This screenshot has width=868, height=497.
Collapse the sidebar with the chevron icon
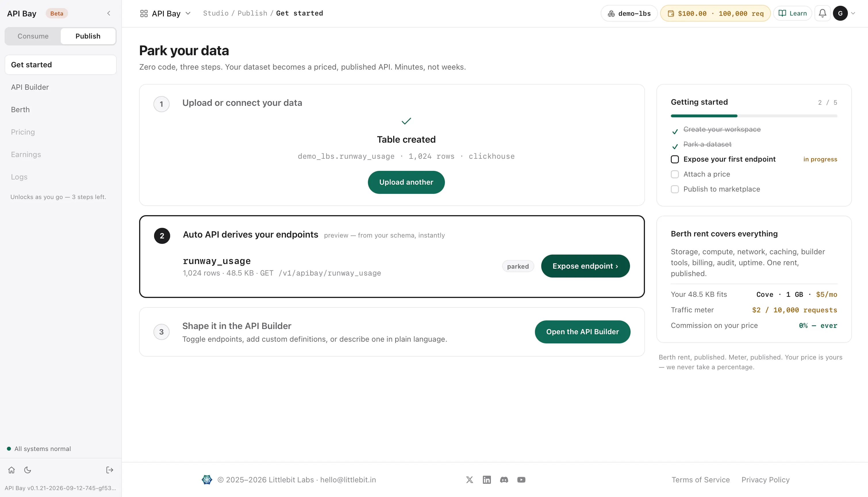109,13
